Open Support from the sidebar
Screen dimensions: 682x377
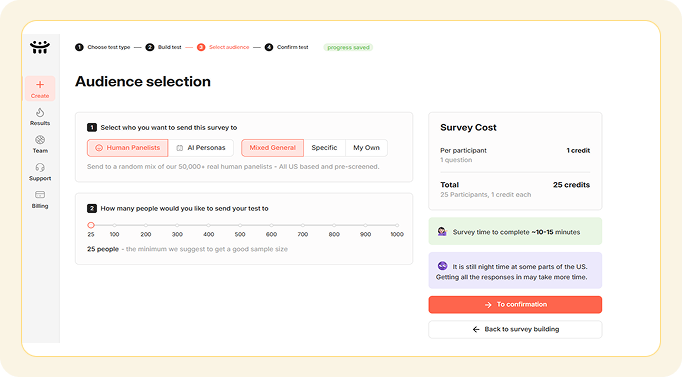[40, 172]
